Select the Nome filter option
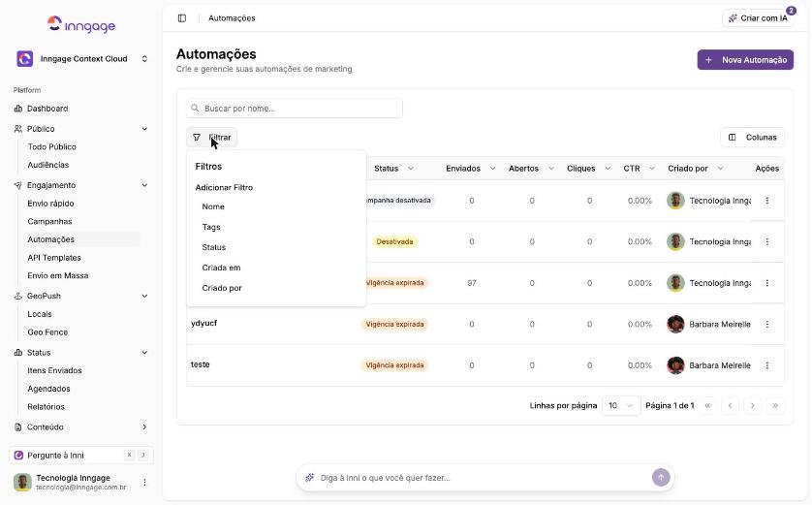 276,206
